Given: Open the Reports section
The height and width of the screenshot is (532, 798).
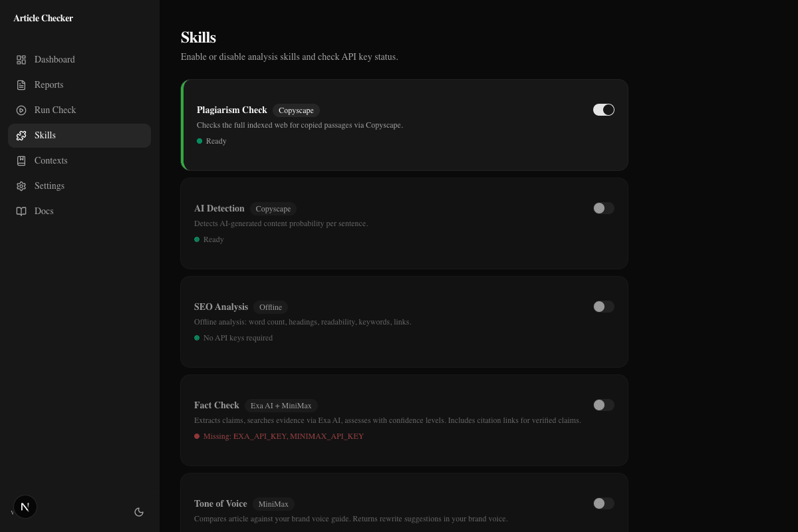Looking at the screenshot, I should pyautogui.click(x=49, y=85).
